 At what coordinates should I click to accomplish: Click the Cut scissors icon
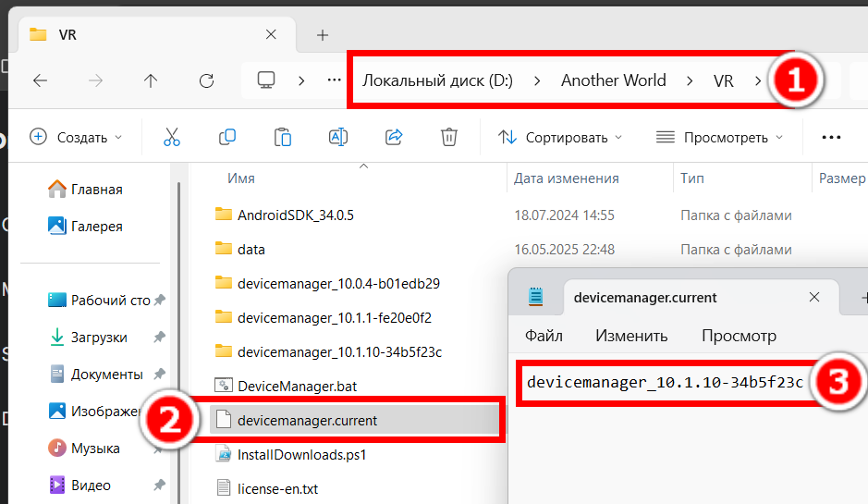point(172,137)
